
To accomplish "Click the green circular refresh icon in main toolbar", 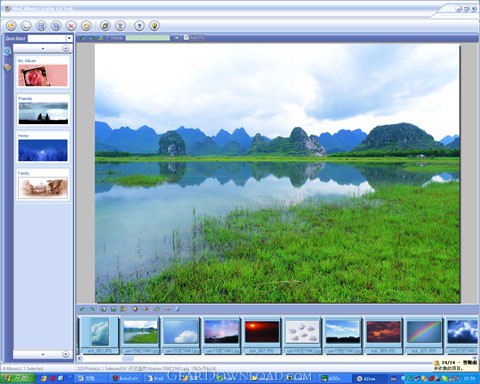I will [x=105, y=26].
